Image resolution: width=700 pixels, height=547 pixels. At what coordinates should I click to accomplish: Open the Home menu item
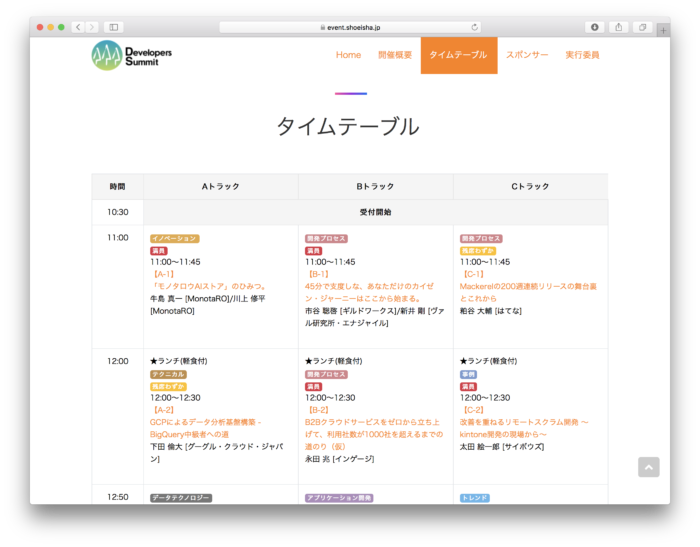pyautogui.click(x=348, y=55)
